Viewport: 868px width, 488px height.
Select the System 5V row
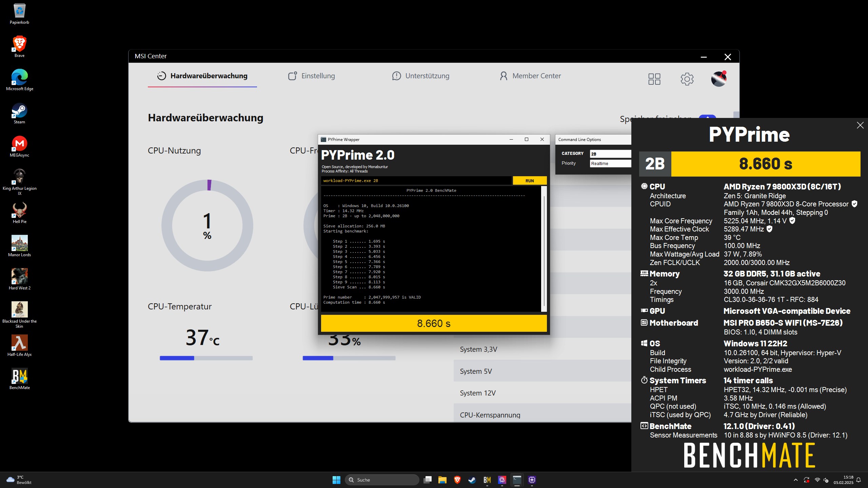(542, 371)
